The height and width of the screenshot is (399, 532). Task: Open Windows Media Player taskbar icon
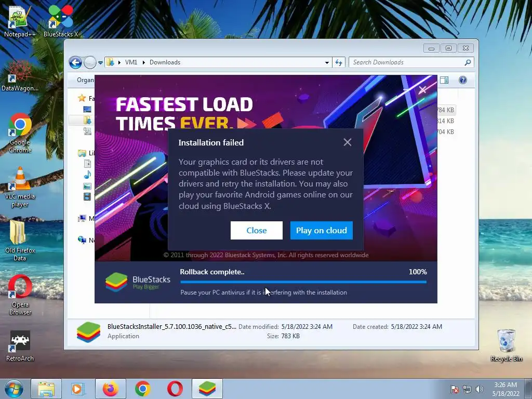(x=78, y=389)
